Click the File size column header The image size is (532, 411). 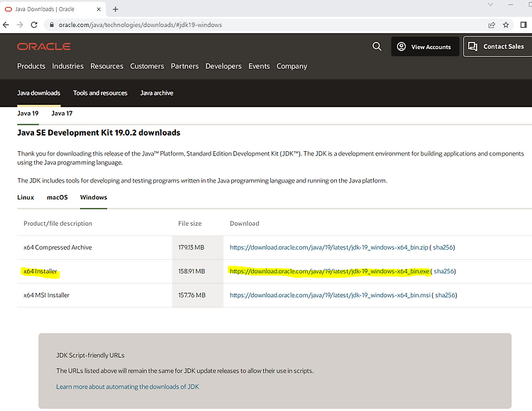click(x=190, y=224)
